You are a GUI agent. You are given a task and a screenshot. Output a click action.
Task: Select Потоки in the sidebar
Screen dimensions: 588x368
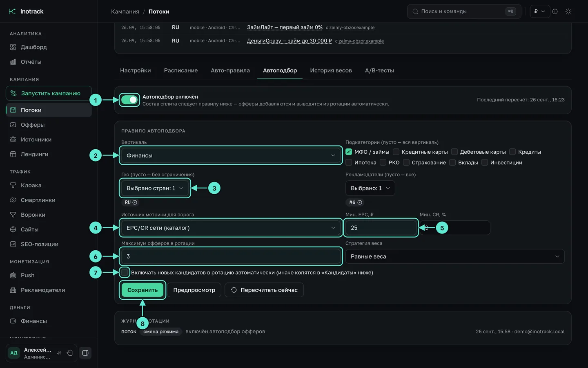tap(49, 110)
